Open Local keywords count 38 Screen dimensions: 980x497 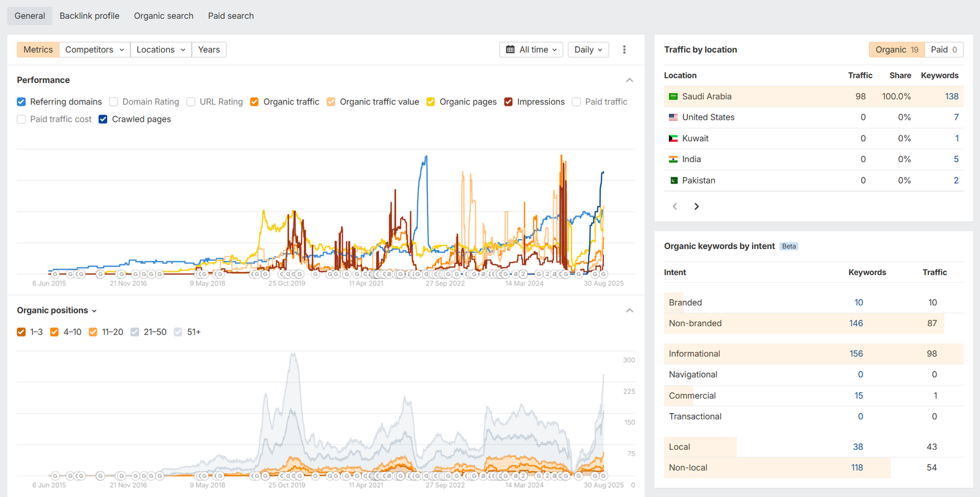point(858,447)
